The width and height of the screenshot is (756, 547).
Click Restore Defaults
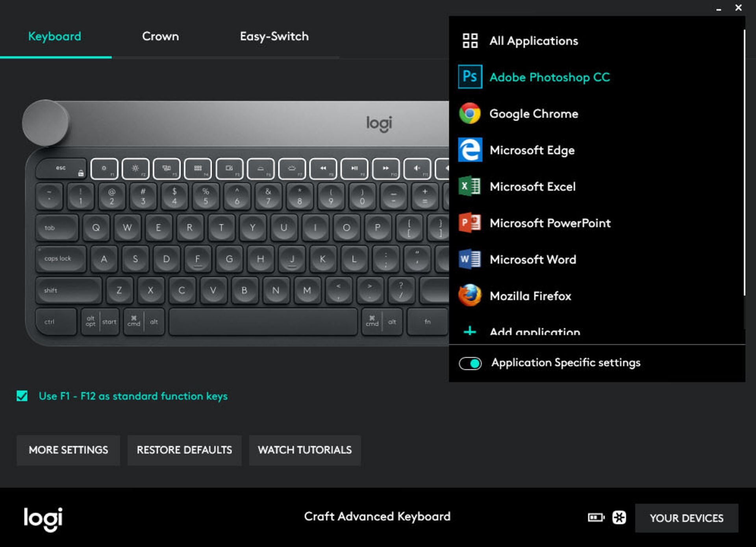coord(184,450)
